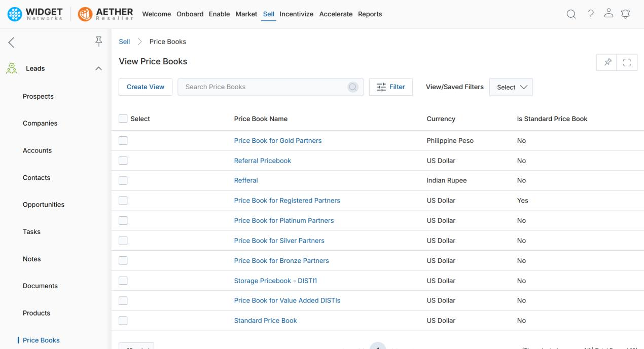Check the box for Standard Price Book
The height and width of the screenshot is (349, 644).
(x=123, y=321)
